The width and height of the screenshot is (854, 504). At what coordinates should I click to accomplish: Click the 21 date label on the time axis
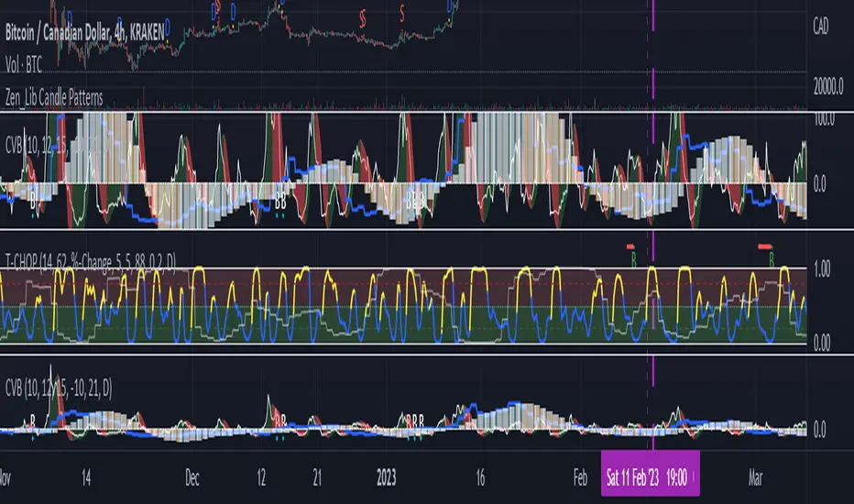tap(316, 477)
